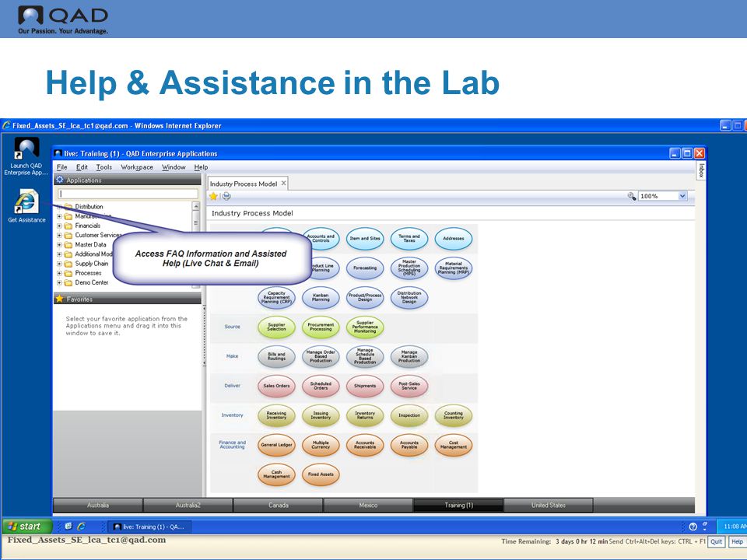Open the Addresses bubble
Image resolution: width=747 pixels, height=560 pixels.
tap(454, 239)
